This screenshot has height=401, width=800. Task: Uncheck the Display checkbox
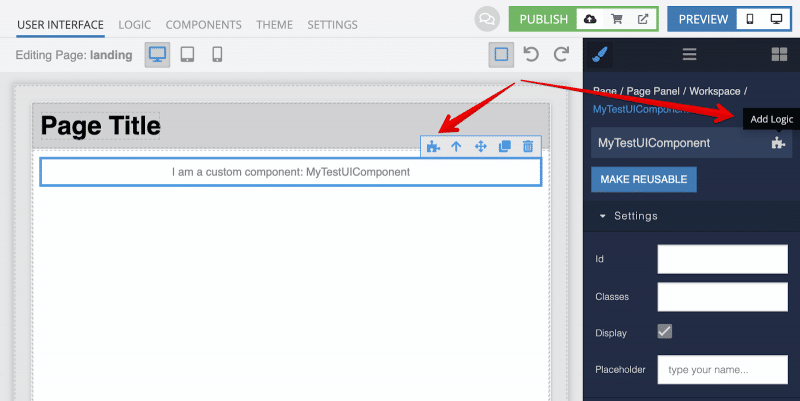pos(664,331)
